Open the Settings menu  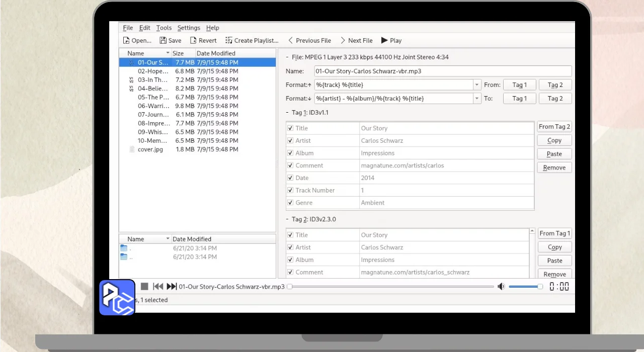tap(189, 28)
